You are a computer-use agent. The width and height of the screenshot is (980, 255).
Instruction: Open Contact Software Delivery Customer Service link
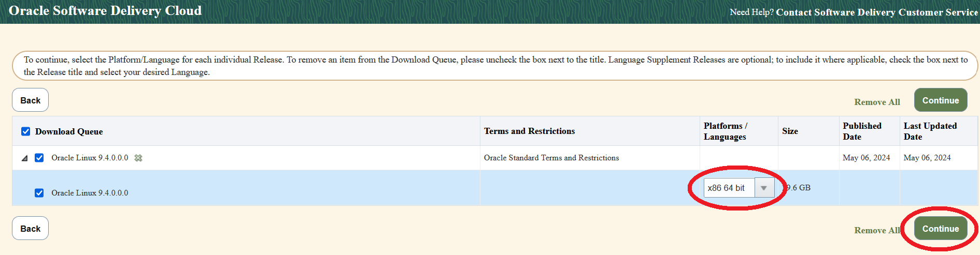(877, 12)
